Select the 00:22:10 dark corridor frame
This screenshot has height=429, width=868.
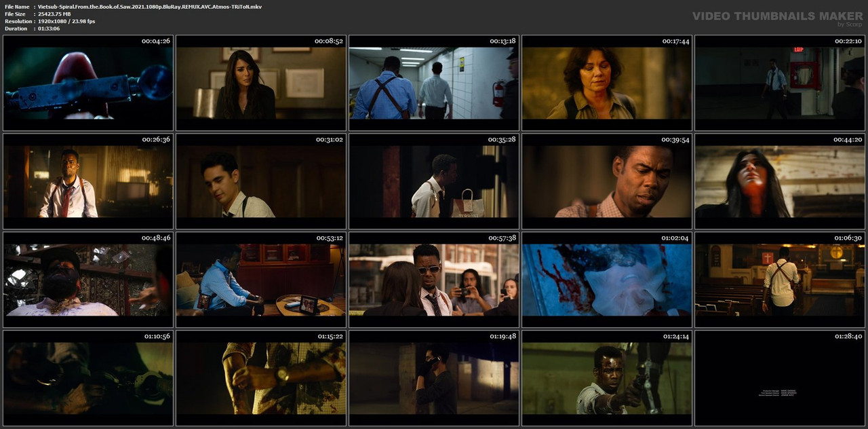tap(780, 83)
